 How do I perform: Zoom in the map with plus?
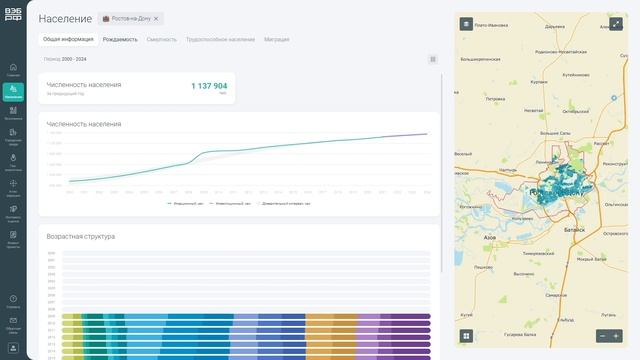coord(616,336)
